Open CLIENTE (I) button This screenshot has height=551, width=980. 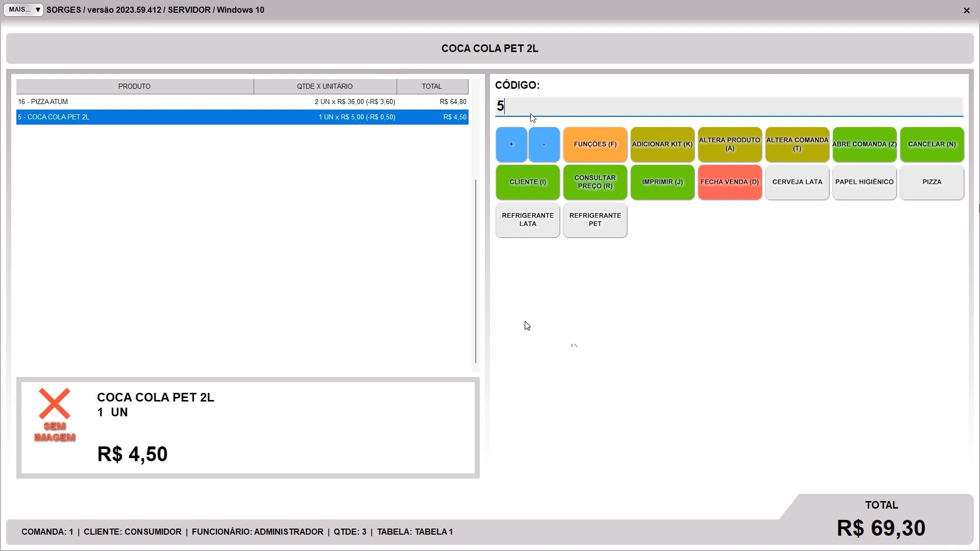click(x=528, y=182)
